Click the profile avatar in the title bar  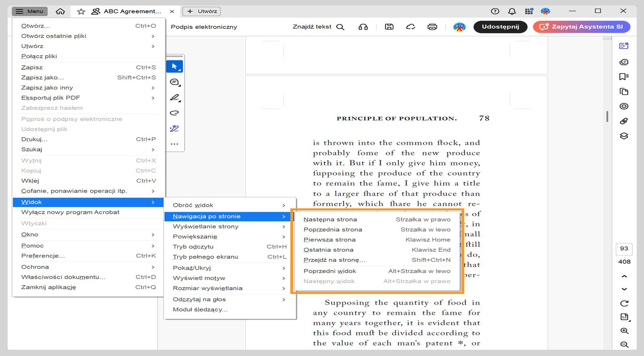545,11
